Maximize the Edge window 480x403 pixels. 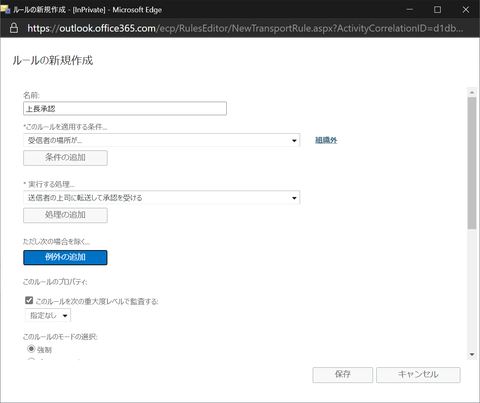tap(438, 10)
